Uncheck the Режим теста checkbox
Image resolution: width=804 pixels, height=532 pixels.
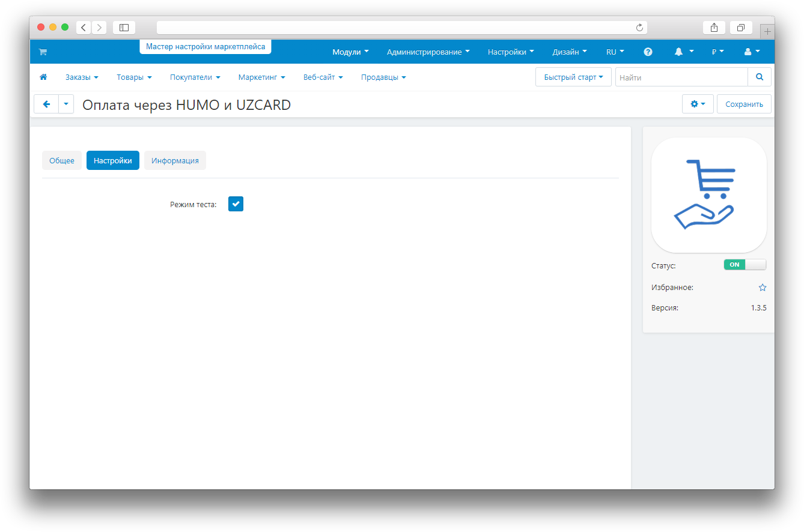(x=236, y=204)
